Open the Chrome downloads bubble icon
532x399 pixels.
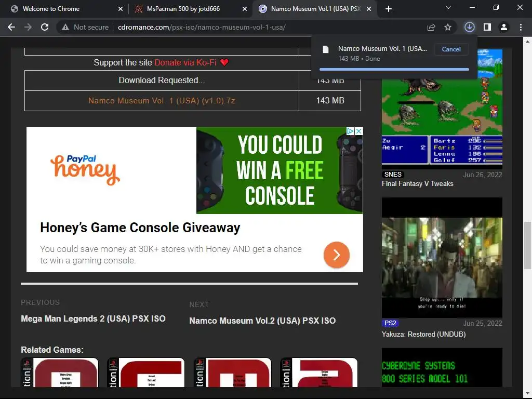pyautogui.click(x=470, y=27)
